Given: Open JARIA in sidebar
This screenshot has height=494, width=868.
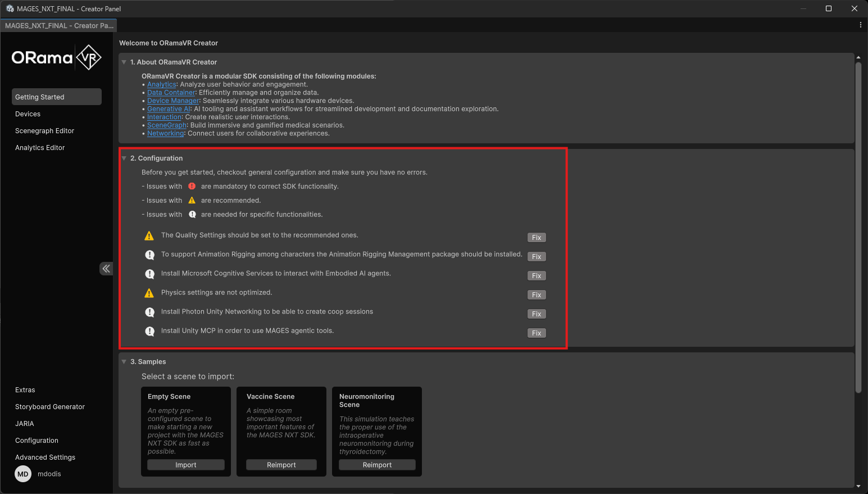Looking at the screenshot, I should (x=25, y=424).
